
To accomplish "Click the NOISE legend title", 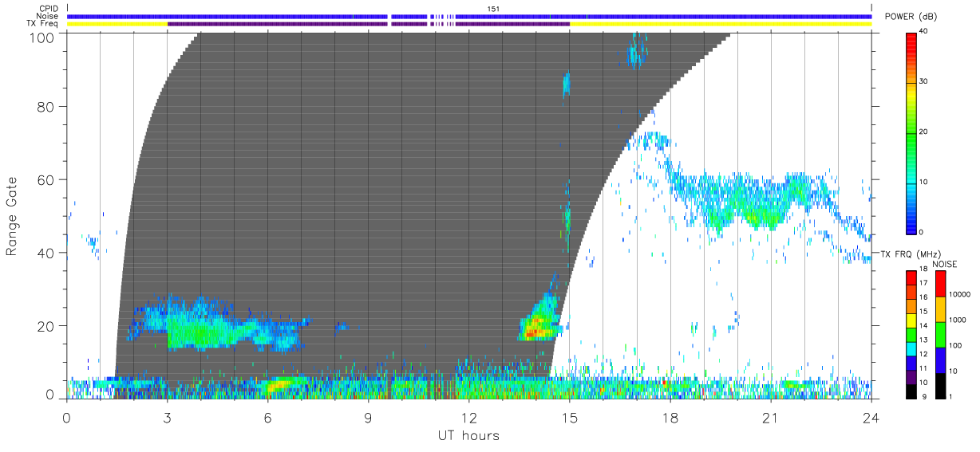I will click(944, 264).
